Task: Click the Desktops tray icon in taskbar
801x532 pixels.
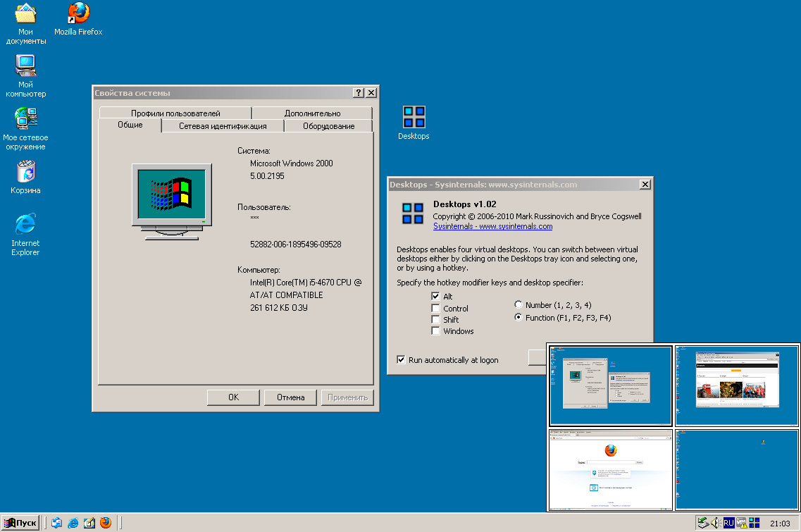Action: pyautogui.click(x=754, y=523)
